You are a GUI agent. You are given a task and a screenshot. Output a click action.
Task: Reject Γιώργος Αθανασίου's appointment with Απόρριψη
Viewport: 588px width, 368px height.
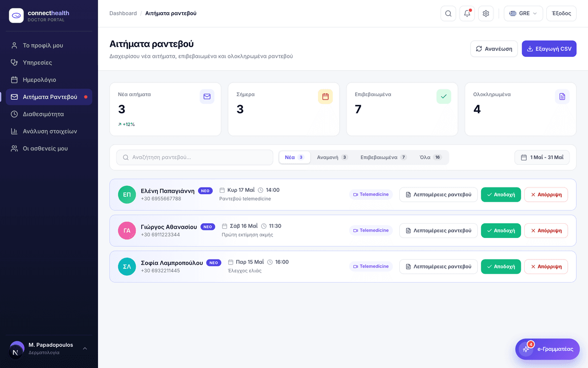click(546, 231)
